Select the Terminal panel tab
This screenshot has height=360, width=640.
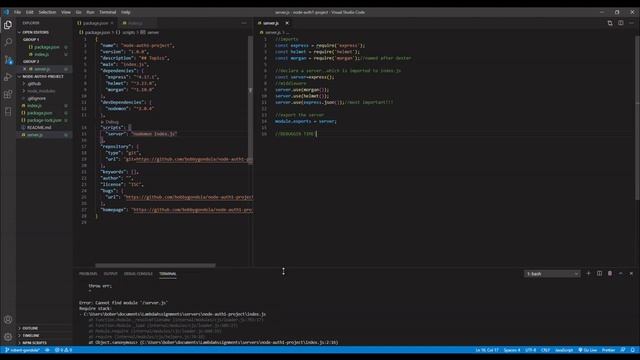coord(168,274)
